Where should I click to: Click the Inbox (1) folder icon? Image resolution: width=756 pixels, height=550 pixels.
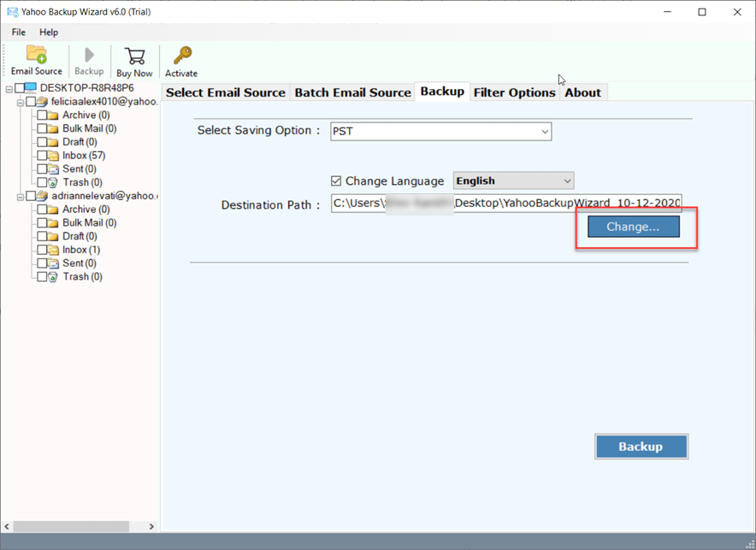click(53, 250)
